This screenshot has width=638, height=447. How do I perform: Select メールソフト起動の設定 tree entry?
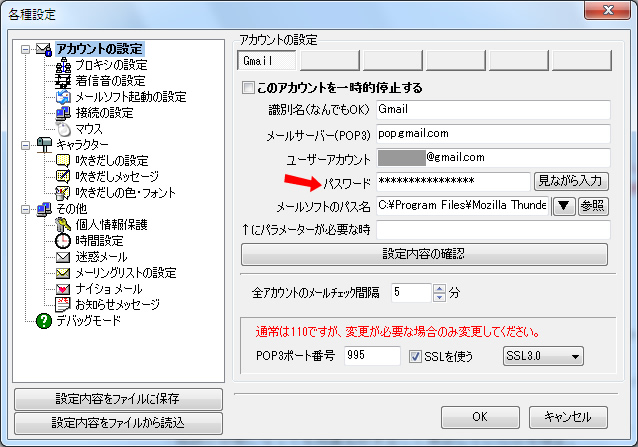pos(131,97)
